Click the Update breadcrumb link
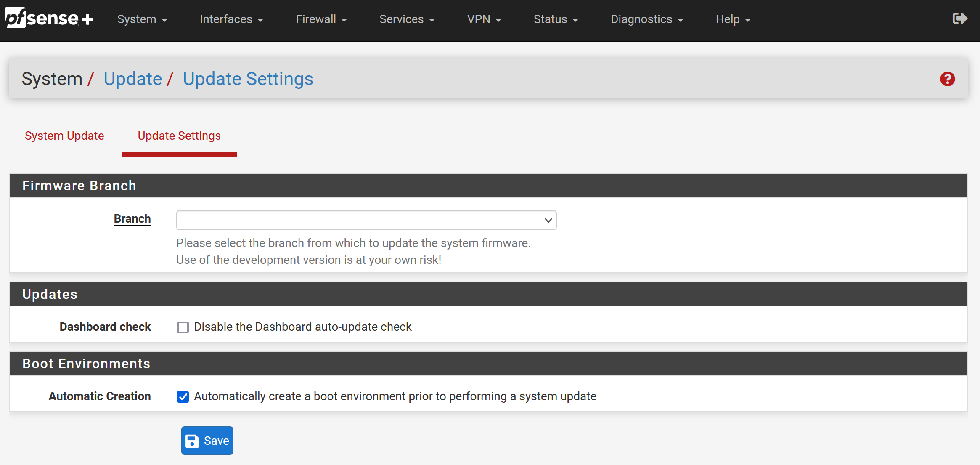The height and width of the screenshot is (465, 980). 132,79
